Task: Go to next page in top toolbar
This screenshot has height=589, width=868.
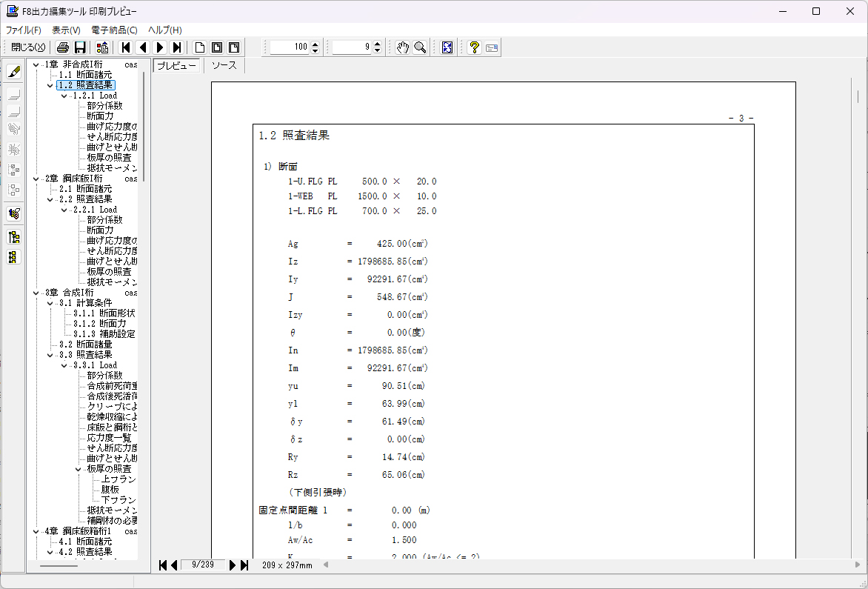Action: (160, 47)
